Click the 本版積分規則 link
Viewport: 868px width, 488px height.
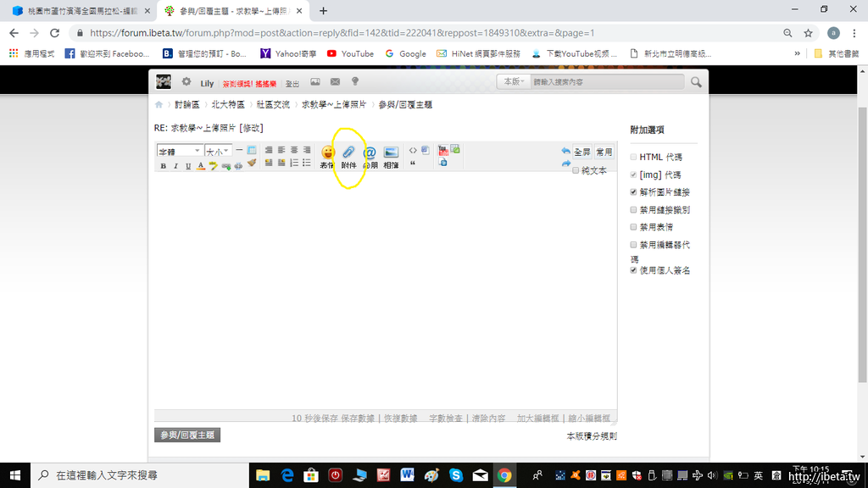[592, 435]
